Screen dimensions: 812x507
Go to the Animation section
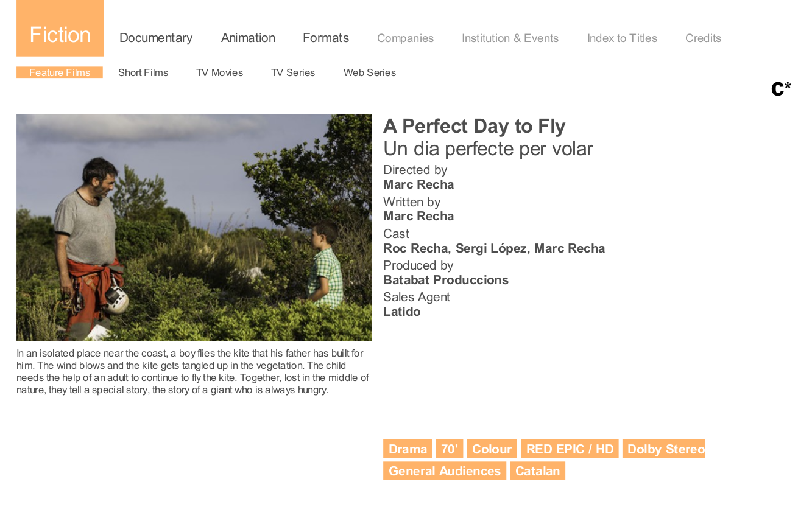[x=248, y=38]
